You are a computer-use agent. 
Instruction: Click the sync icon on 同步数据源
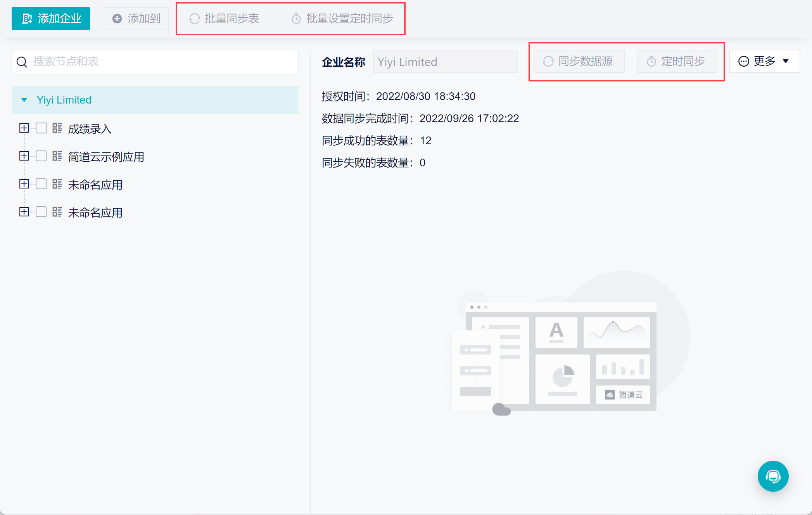coord(548,62)
